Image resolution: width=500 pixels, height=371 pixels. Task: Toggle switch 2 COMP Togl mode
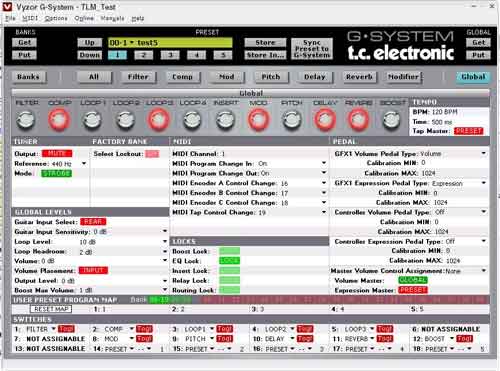144,329
